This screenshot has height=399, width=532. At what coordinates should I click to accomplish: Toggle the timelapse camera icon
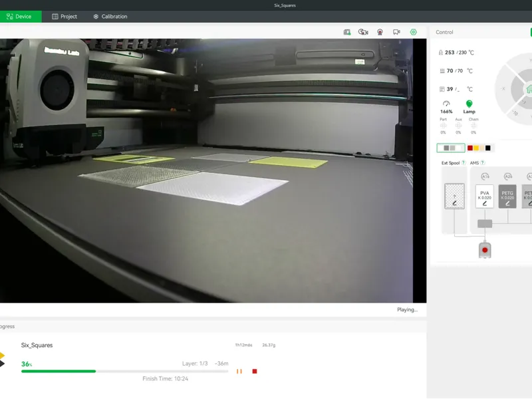pos(363,32)
